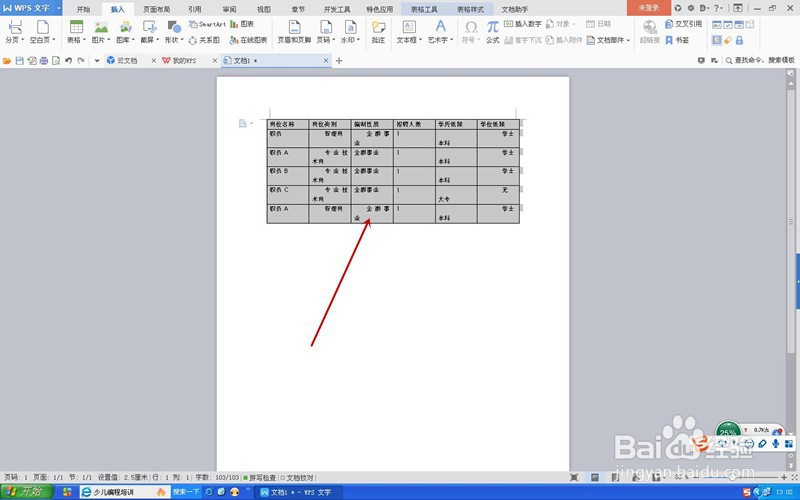
Task: Expand the 空白页 dropdown arrow
Action: (x=54, y=40)
